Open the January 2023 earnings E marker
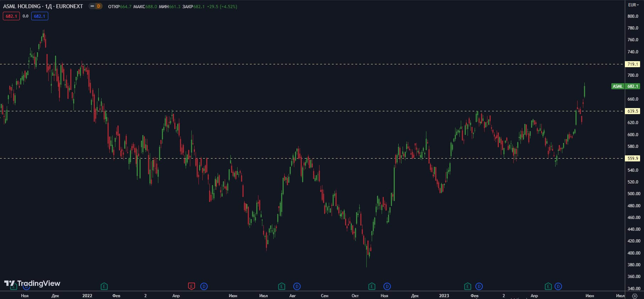644x299 pixels. pyautogui.click(x=468, y=286)
